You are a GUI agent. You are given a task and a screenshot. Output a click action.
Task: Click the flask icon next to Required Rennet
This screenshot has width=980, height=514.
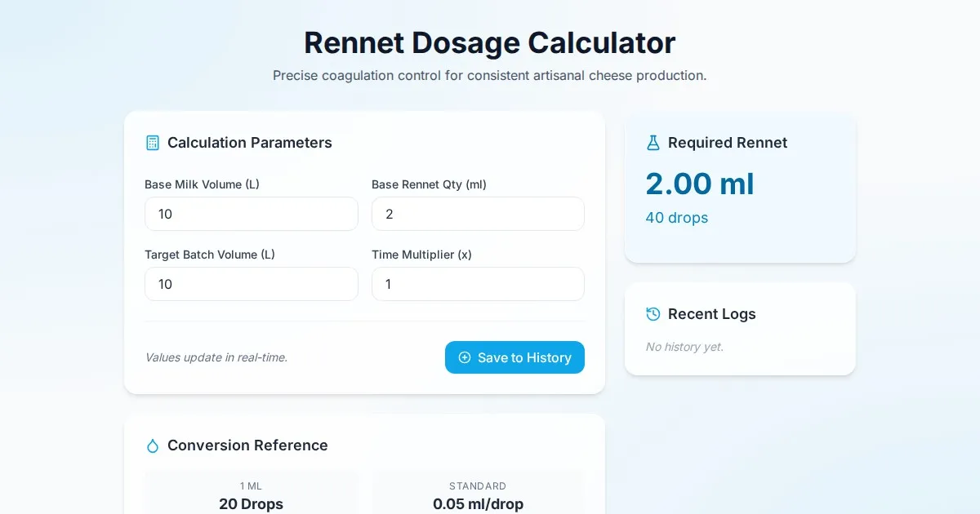[x=653, y=143]
